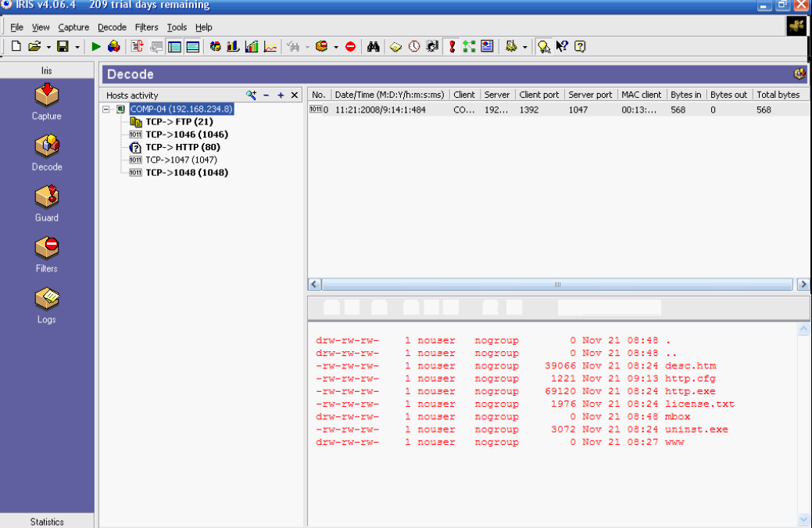Click the uninst.exe line in decoded listing

click(522, 429)
